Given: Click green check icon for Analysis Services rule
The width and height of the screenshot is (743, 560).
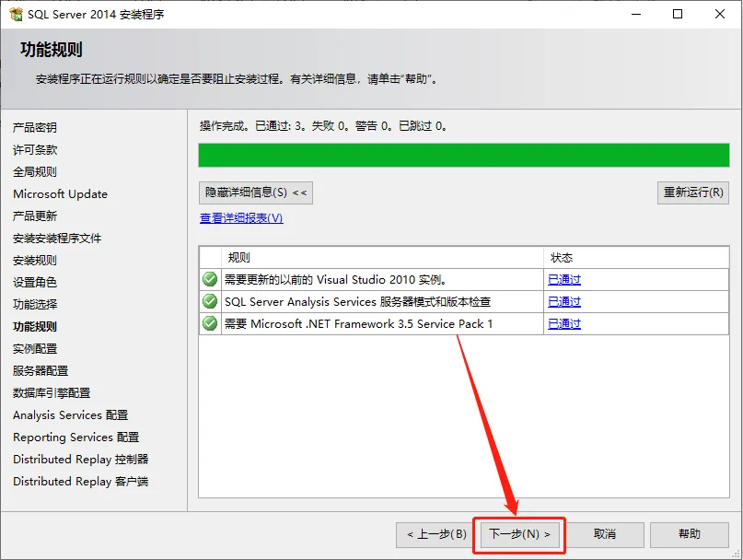Looking at the screenshot, I should pyautogui.click(x=210, y=301).
